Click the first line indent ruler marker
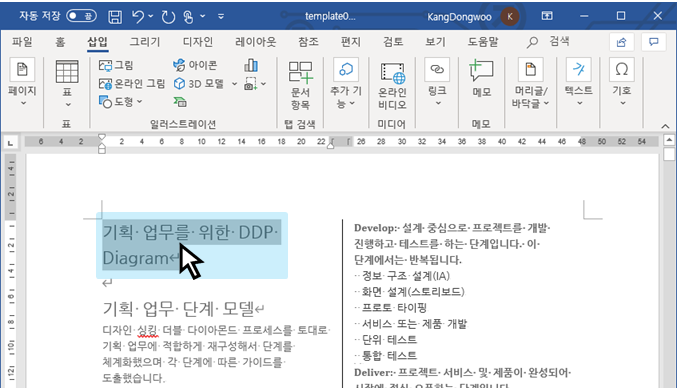 [102, 137]
